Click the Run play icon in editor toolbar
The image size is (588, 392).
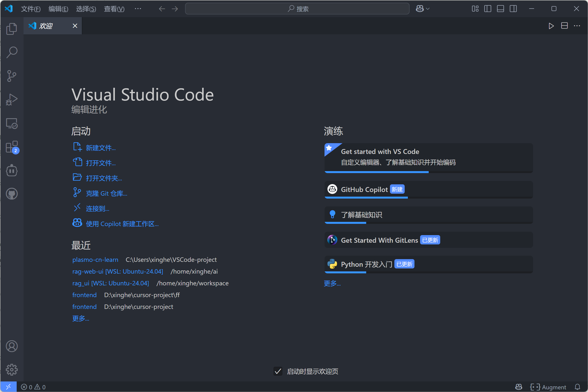[551, 26]
